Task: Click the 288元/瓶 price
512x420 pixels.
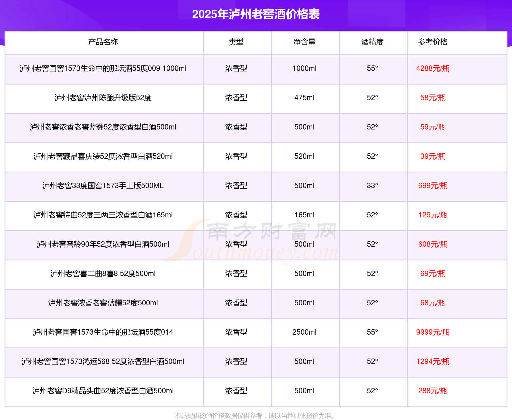Action: coord(433,391)
